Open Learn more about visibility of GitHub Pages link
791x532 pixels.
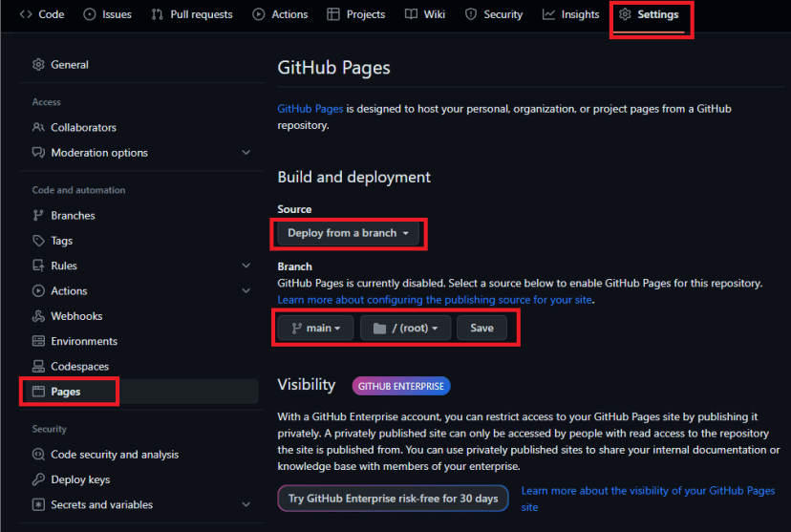649,499
